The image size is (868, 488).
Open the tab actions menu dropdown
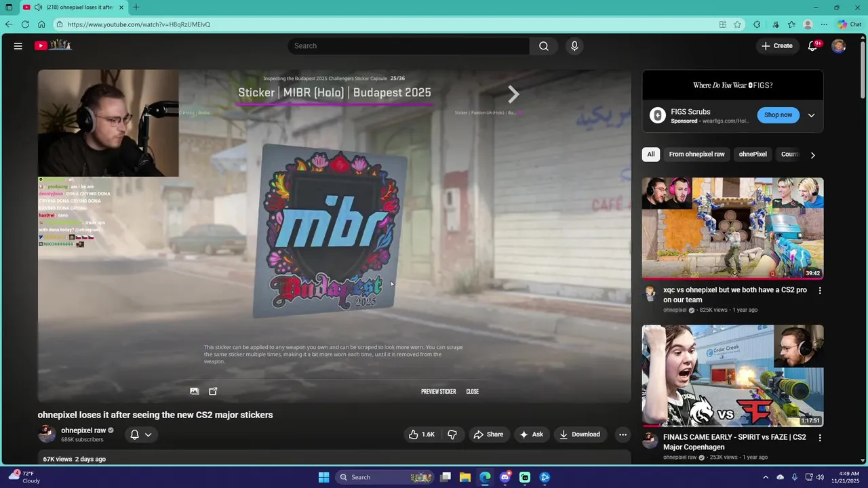(9, 7)
